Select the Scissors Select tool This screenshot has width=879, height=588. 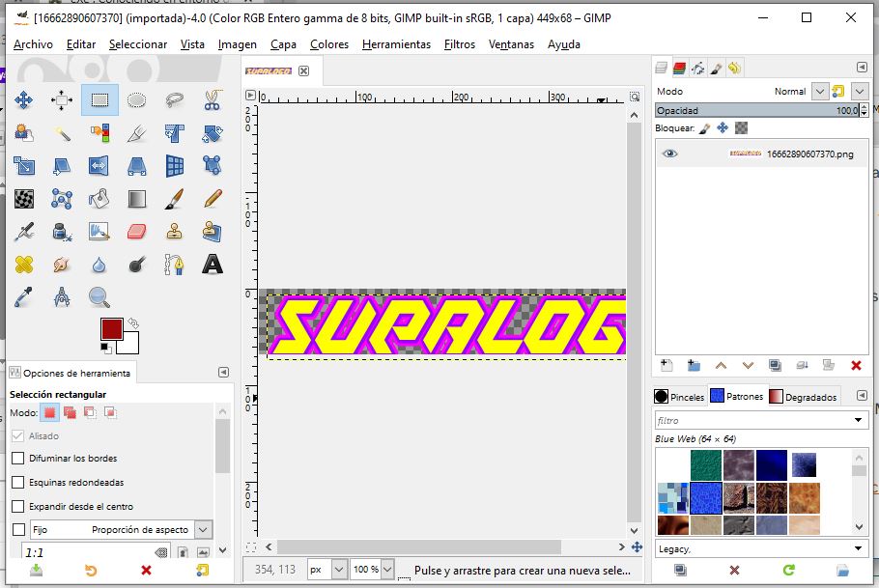tap(213, 100)
